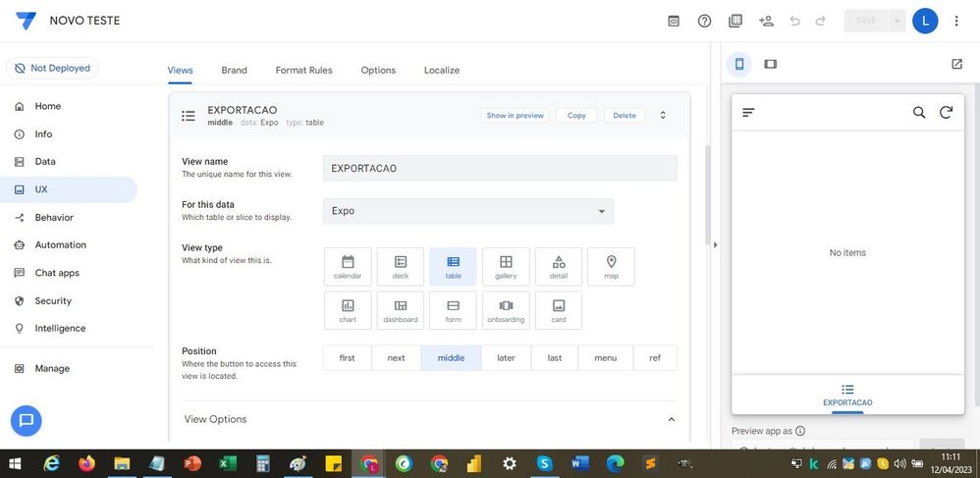980x478 pixels.
Task: Set position to menu
Action: tap(606, 358)
